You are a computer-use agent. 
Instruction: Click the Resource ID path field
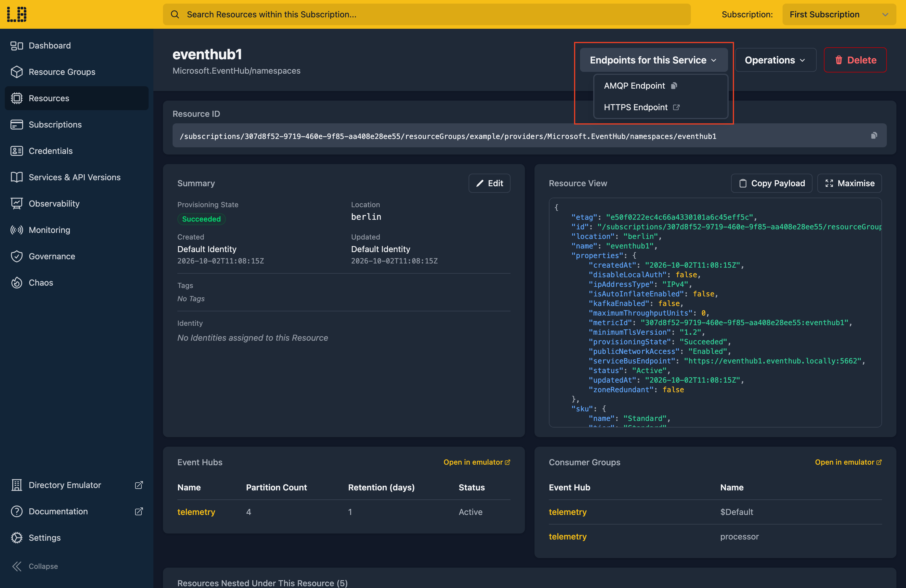pyautogui.click(x=529, y=135)
